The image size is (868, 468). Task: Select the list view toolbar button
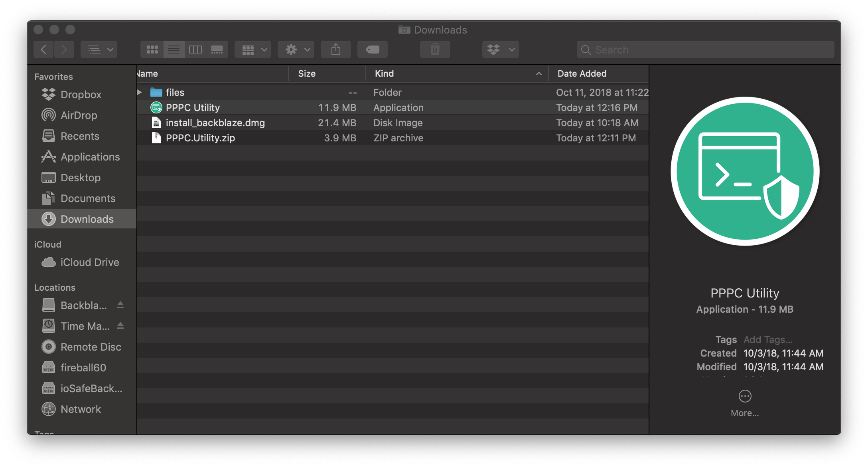click(173, 49)
